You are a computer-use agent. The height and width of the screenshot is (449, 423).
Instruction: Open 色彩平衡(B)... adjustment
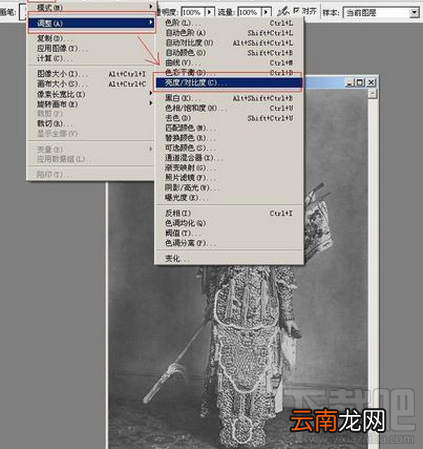pos(229,72)
